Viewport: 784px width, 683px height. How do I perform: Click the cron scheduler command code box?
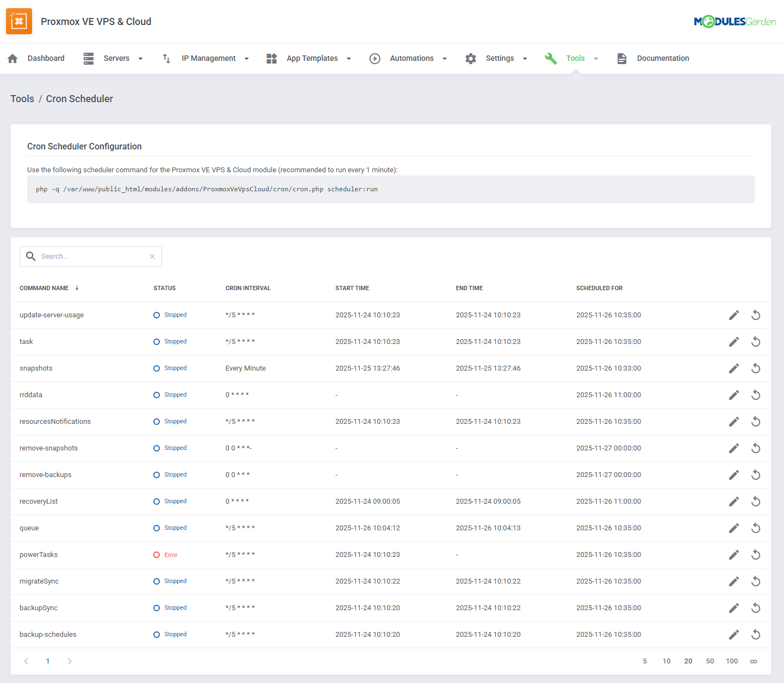tap(391, 189)
